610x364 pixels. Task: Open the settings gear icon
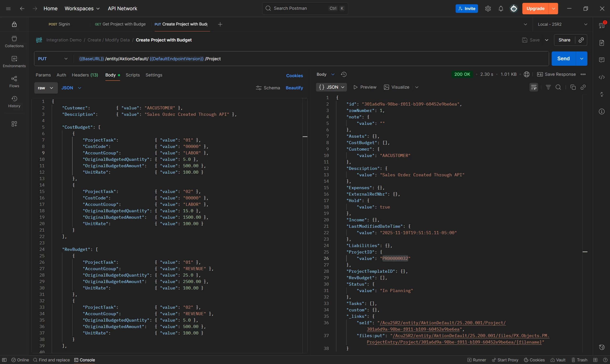click(488, 9)
